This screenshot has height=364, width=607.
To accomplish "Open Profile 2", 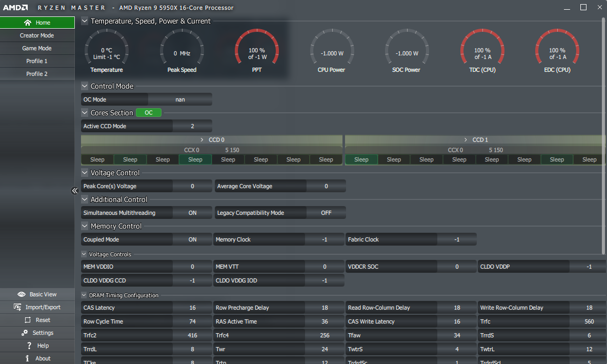I will tap(37, 74).
